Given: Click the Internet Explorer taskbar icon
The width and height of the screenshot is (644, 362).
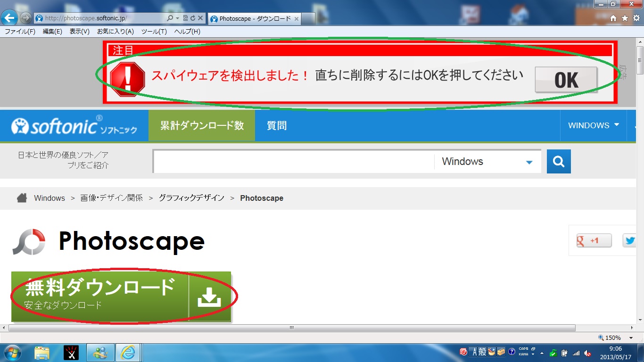Looking at the screenshot, I should (128, 353).
